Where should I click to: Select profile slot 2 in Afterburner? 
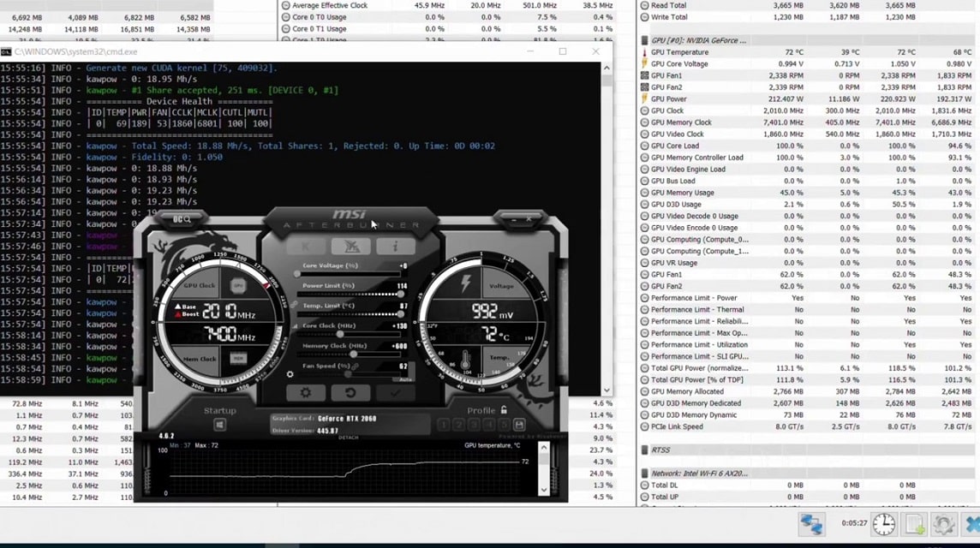(x=459, y=425)
